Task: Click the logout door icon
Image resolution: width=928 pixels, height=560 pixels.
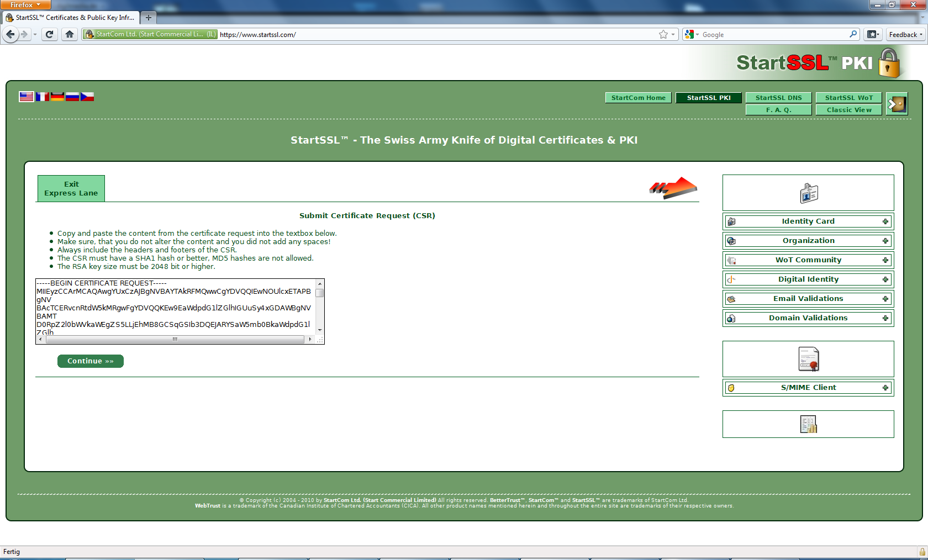Action: click(897, 104)
